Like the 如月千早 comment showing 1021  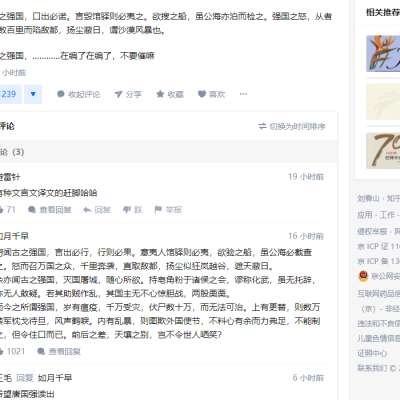(x=12, y=351)
